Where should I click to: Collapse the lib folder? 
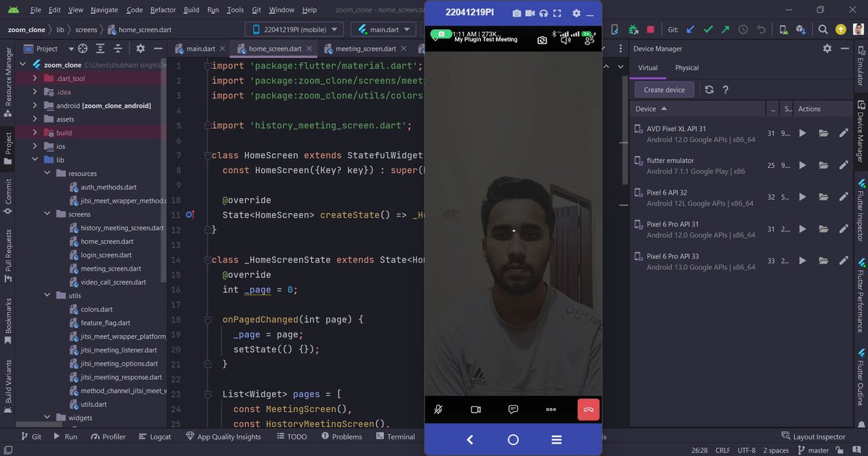point(35,160)
